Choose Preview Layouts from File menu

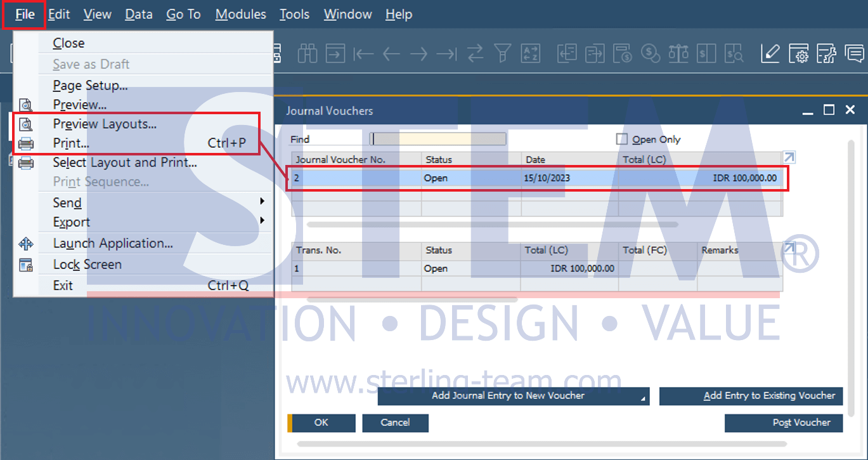[105, 124]
